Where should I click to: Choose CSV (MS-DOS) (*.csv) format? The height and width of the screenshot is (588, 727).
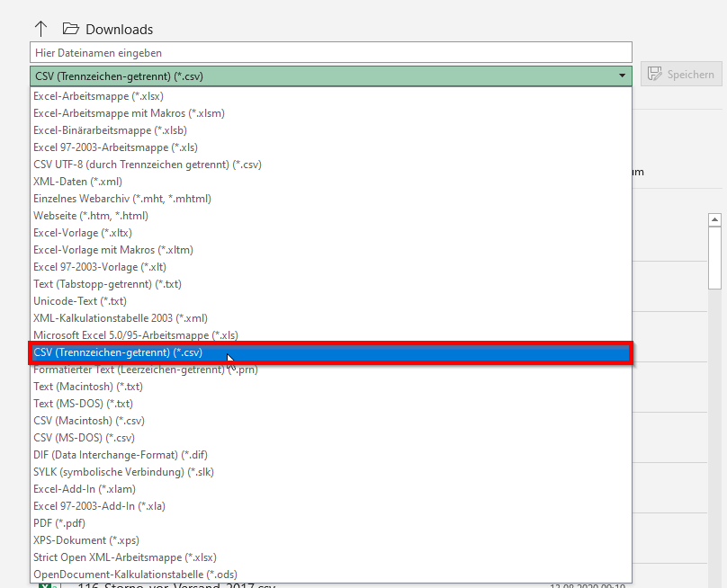[330, 438]
